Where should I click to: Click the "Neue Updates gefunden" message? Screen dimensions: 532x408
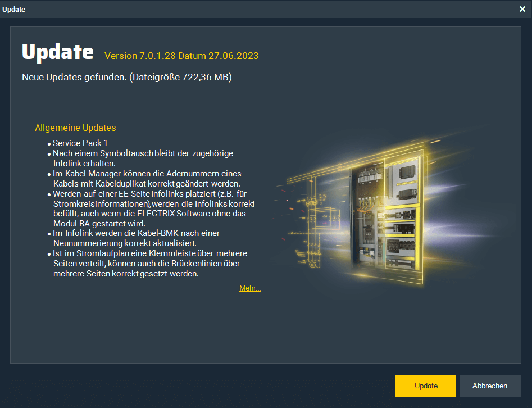click(x=74, y=77)
